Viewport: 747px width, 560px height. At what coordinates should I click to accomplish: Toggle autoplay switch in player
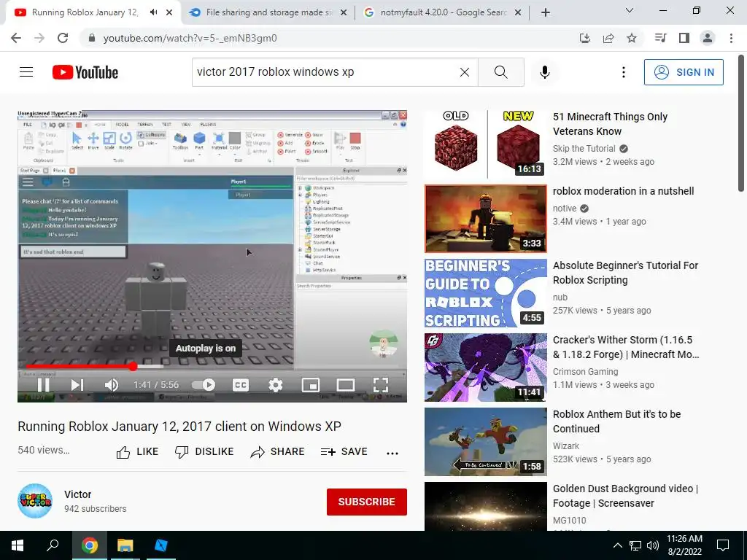coord(204,385)
